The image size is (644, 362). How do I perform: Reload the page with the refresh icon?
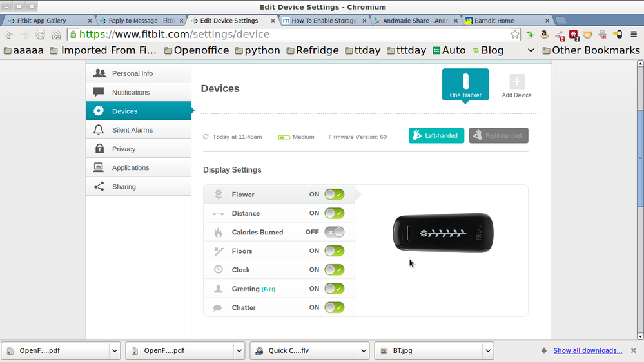(40, 35)
